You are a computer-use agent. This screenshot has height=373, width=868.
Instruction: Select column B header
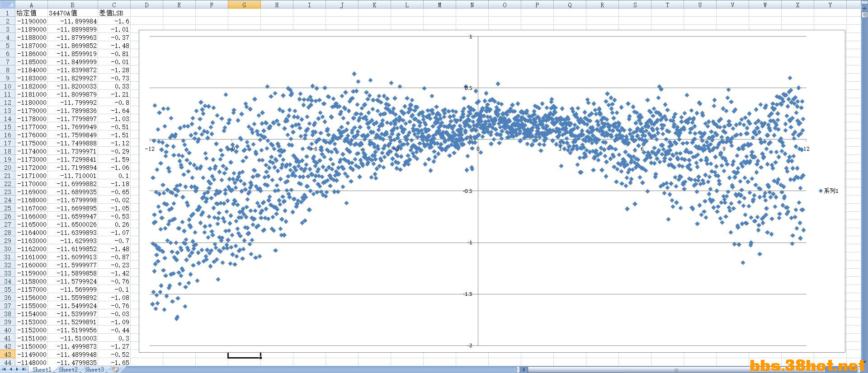coord(72,5)
